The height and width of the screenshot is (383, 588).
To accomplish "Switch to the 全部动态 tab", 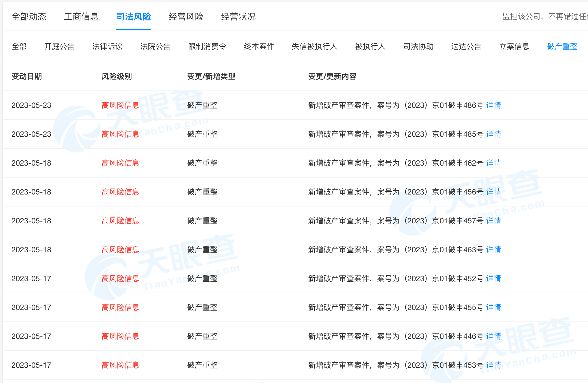I will click(29, 17).
